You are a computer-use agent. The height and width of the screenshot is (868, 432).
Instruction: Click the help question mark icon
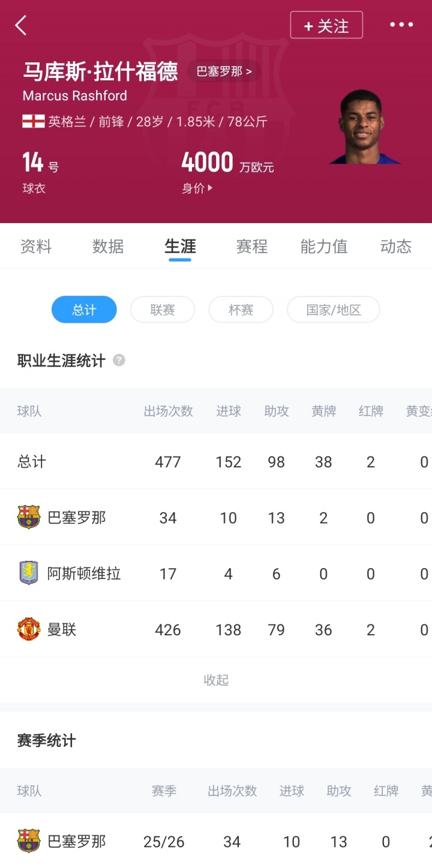(119, 361)
